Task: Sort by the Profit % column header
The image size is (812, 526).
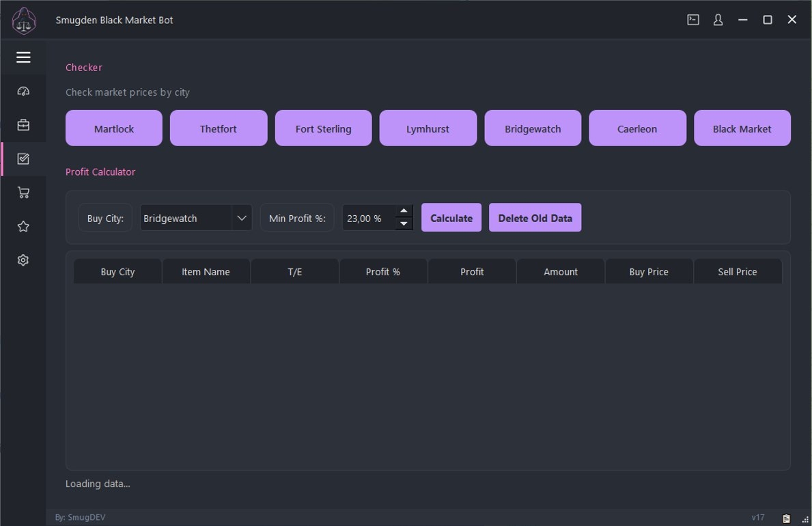Action: 383,271
